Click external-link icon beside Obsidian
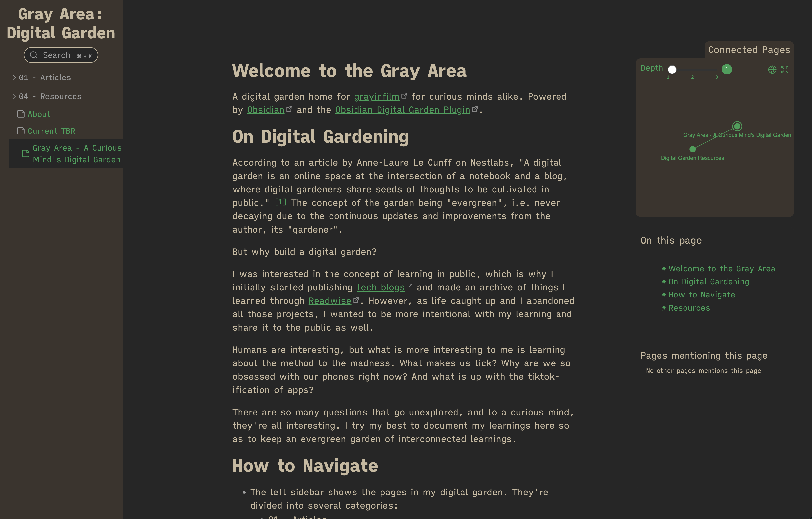812x519 pixels. coord(289,109)
